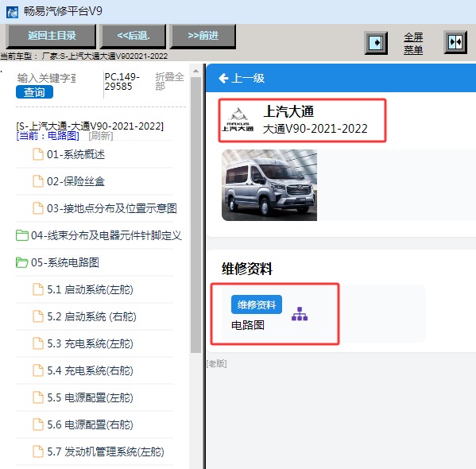The width and height of the screenshot is (476, 469).
Task: Click file icon next to 02-保险丝盒
Action: coord(38,181)
